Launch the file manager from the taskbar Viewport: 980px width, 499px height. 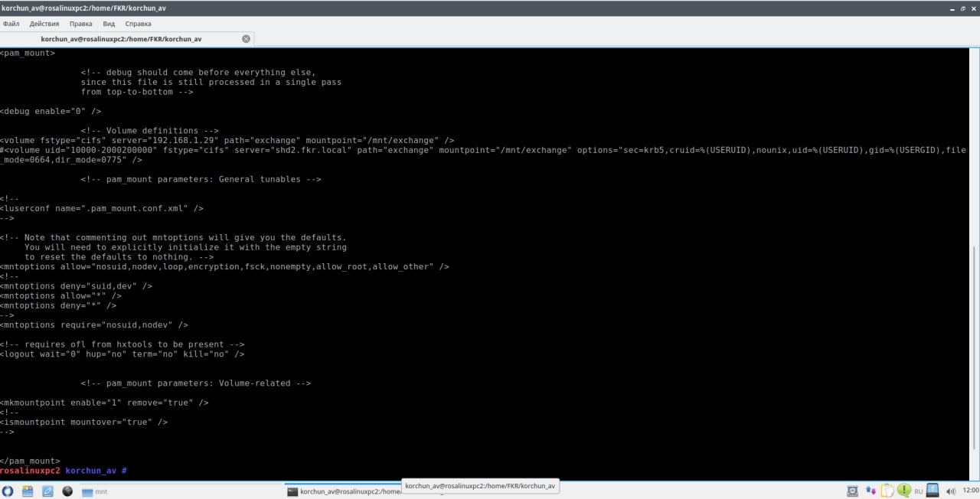28,491
